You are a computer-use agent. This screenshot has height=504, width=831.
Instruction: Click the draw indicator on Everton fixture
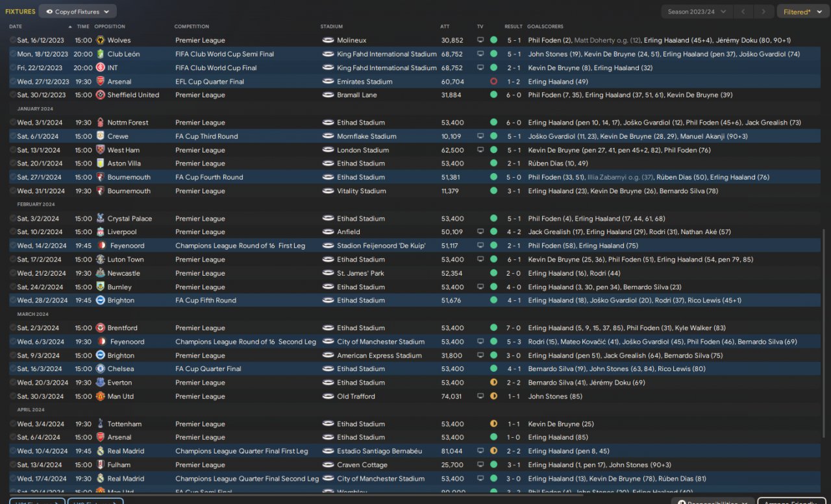(493, 383)
